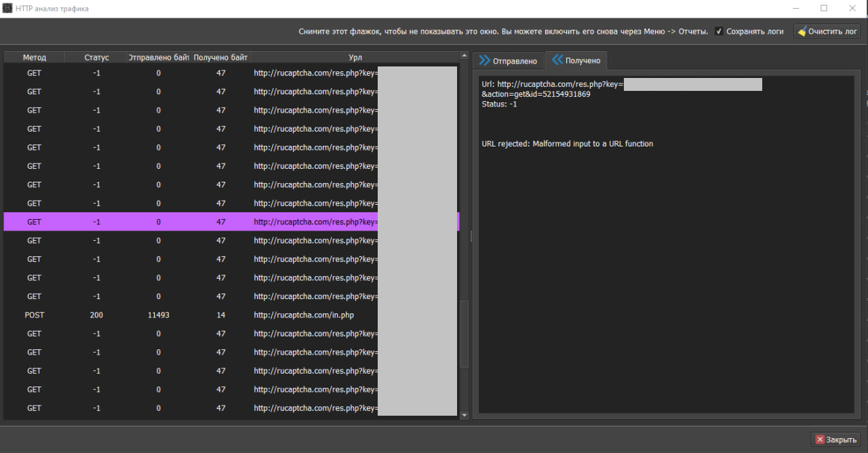Maximize the HTTP анализ трафика window
The image size is (868, 453).
824,9
